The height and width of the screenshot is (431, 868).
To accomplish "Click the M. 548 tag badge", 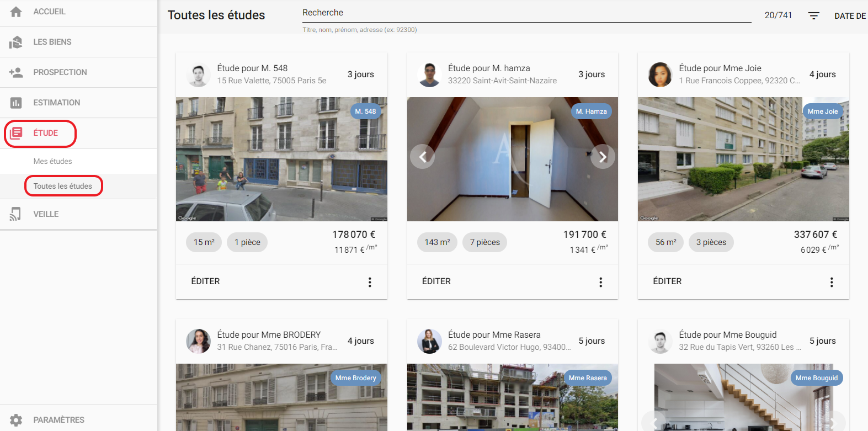I will (x=365, y=111).
